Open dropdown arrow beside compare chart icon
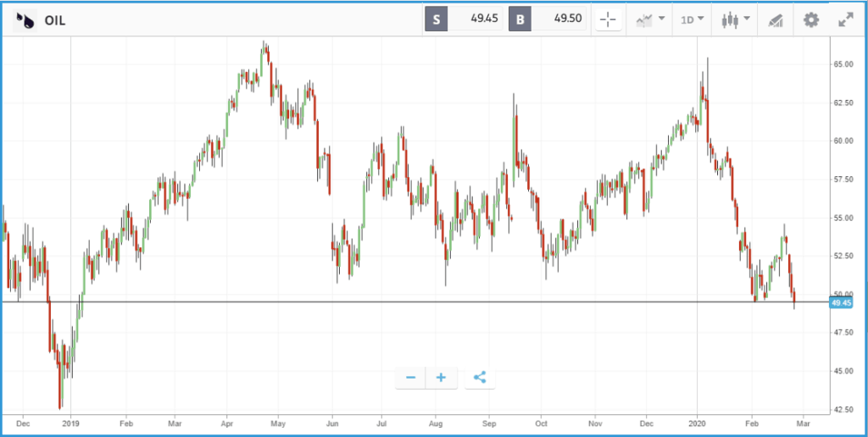The width and height of the screenshot is (868, 437). click(x=661, y=19)
